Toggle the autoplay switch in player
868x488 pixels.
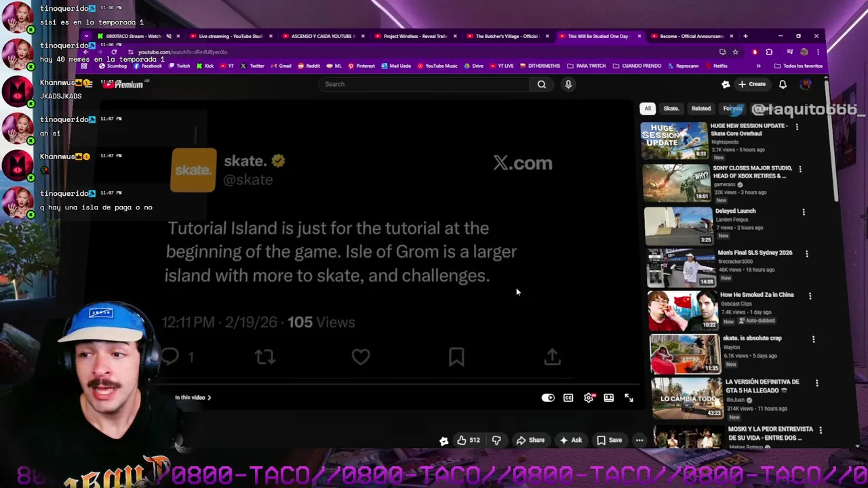pos(548,398)
